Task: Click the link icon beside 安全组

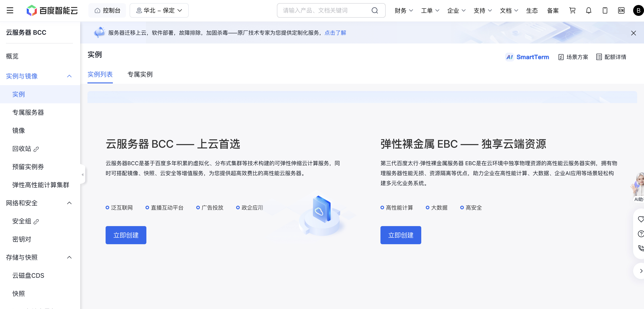Action: coord(36,222)
